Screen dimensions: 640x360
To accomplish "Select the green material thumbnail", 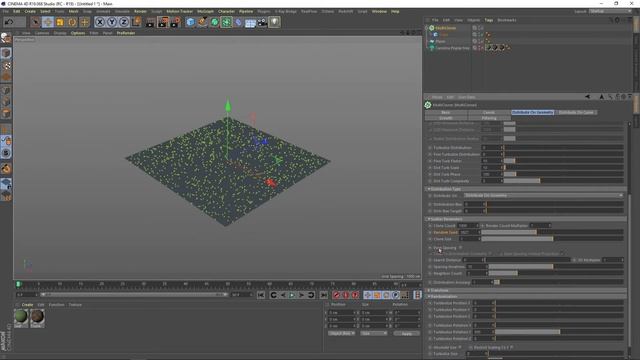I will 21,317.
